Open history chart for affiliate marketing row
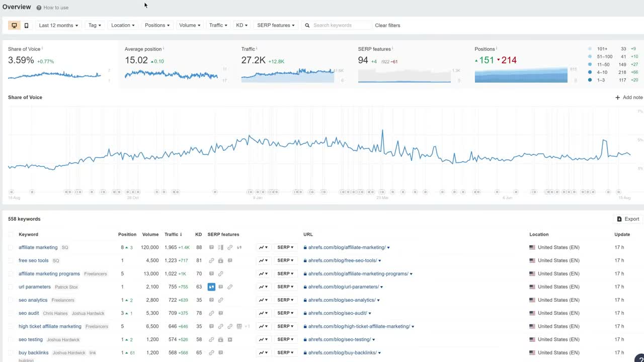Image resolution: width=644 pixels, height=362 pixels. tap(264, 247)
